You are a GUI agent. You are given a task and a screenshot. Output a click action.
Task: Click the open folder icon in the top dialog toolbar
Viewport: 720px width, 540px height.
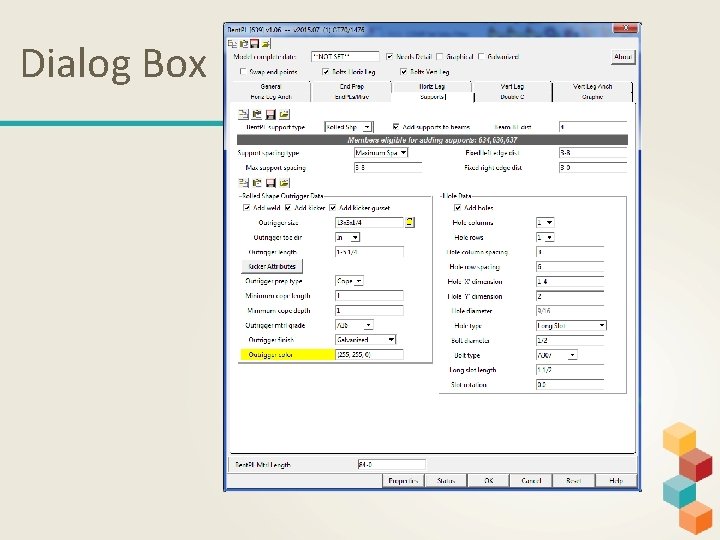[266, 44]
